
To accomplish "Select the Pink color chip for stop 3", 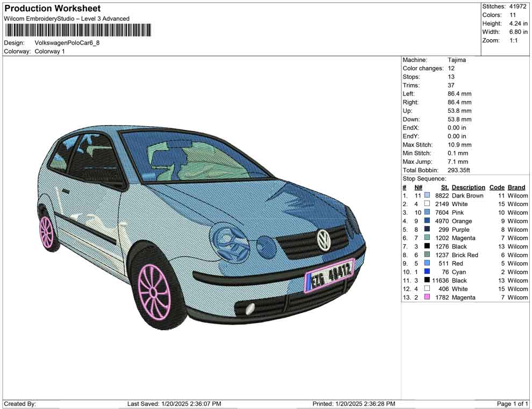I will [426, 213].
